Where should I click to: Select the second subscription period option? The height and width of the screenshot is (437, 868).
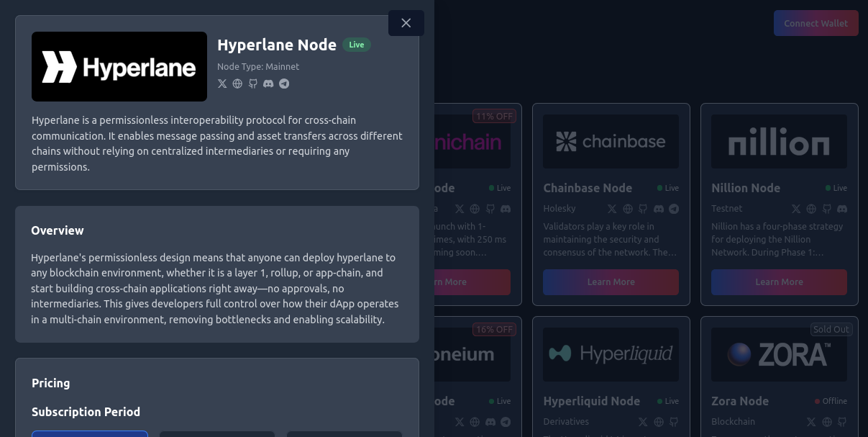(x=217, y=433)
